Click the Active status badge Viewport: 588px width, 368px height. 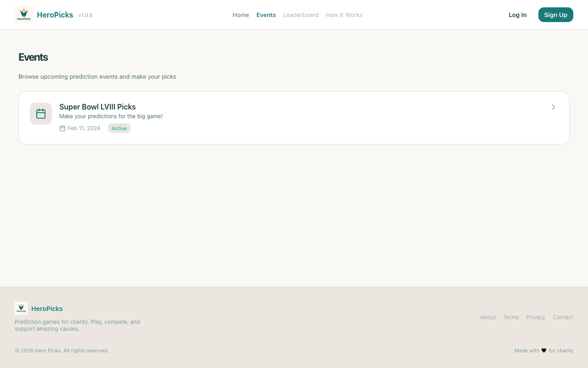(119, 128)
